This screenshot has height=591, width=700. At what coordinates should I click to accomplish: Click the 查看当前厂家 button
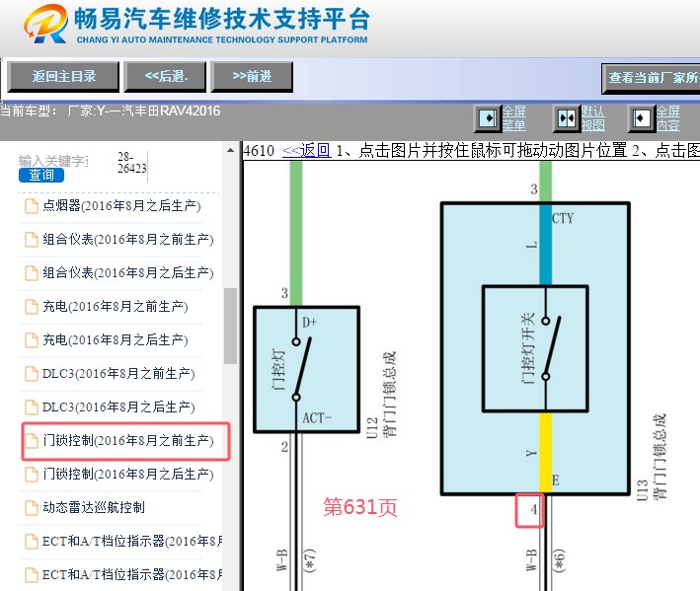651,79
